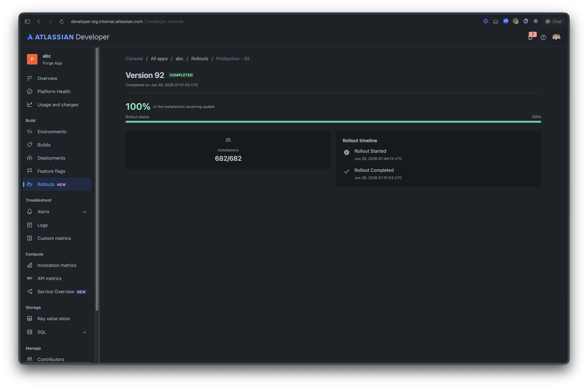Image resolution: width=588 pixels, height=389 pixels.
Task: Click the Rollout Completed checkmark icon
Action: pos(347,171)
